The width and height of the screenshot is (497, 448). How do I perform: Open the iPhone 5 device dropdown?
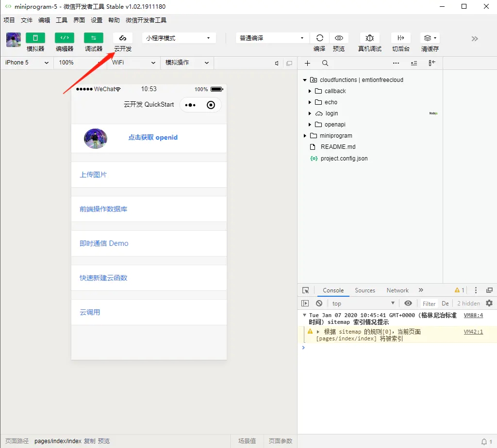pyautogui.click(x=27, y=63)
